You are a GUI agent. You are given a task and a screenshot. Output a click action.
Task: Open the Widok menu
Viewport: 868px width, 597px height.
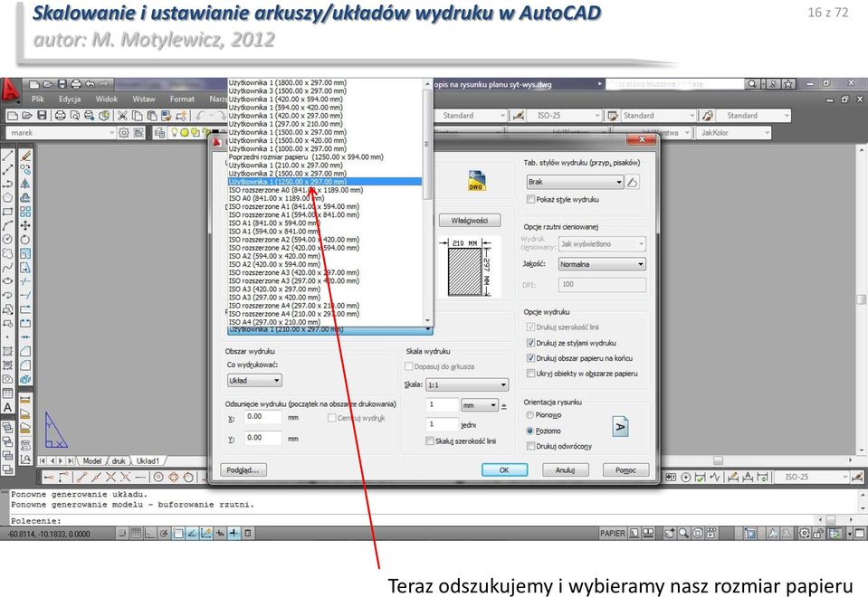point(106,99)
